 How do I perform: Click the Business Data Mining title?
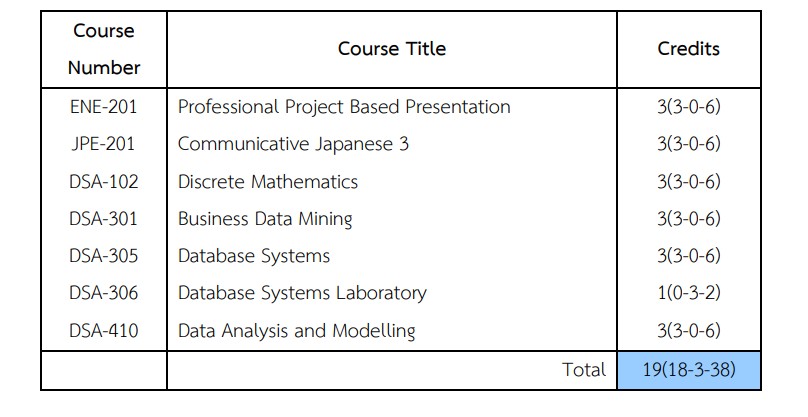[x=265, y=219]
